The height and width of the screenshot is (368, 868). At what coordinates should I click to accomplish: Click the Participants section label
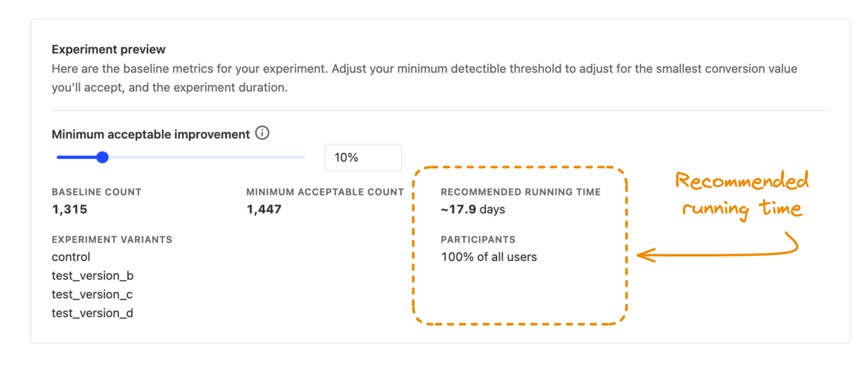pos(478,239)
